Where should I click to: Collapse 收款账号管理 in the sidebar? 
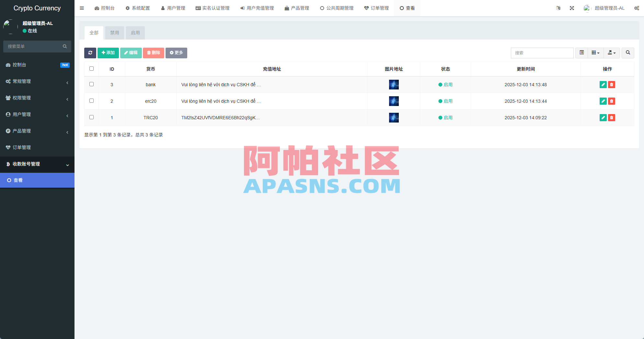point(37,164)
